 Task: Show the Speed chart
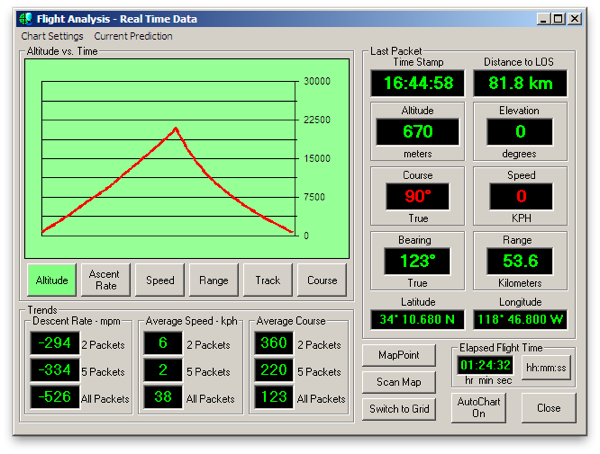pos(160,281)
